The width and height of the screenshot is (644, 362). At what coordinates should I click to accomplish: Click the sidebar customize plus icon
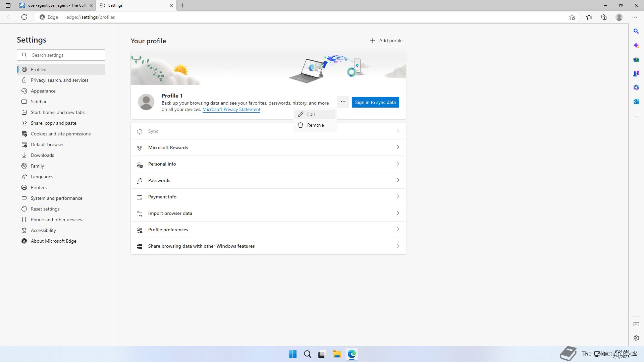pos(636,117)
